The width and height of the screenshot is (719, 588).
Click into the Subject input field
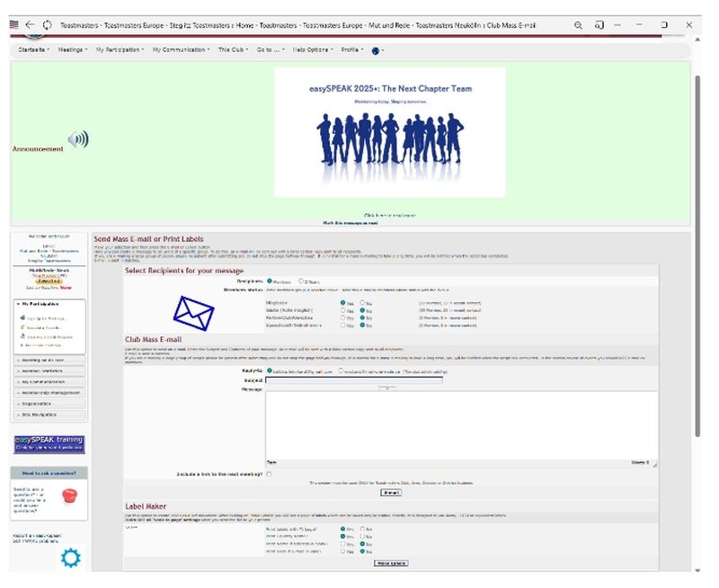(353, 379)
